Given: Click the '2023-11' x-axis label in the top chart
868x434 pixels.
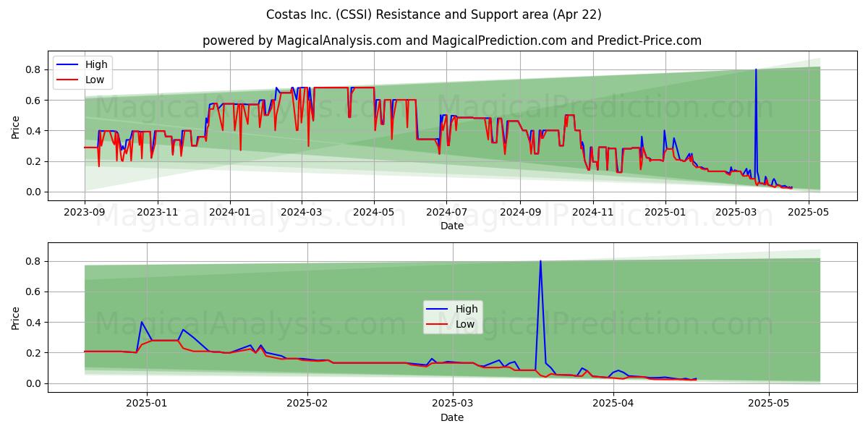Looking at the screenshot, I should 158,212.
